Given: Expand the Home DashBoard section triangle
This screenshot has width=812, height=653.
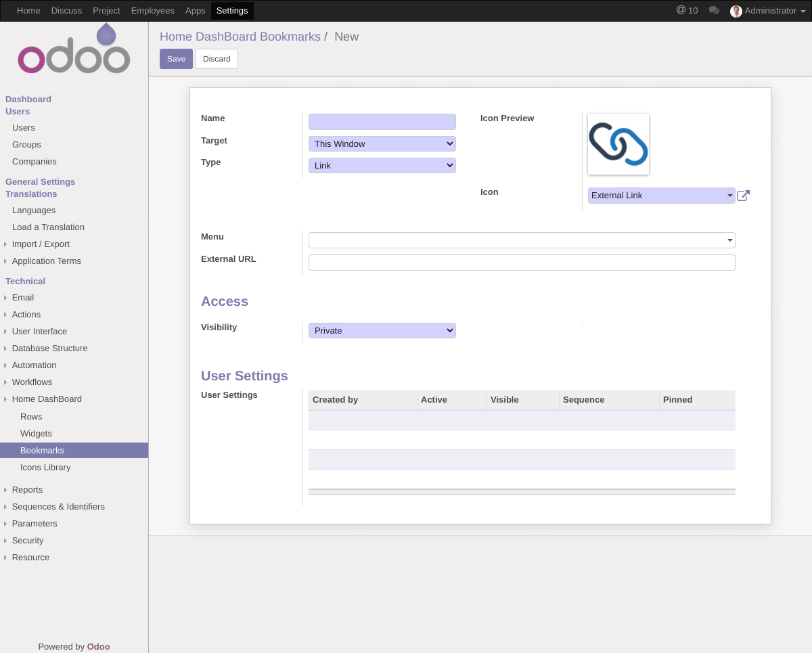Looking at the screenshot, I should 7,399.
